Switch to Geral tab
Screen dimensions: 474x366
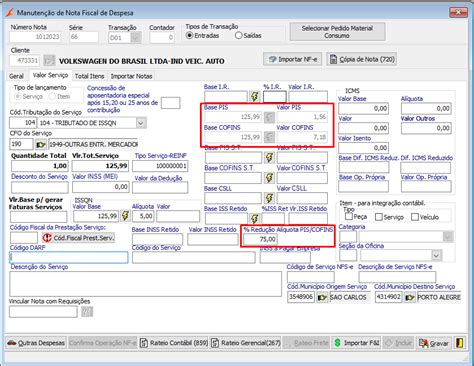pos(17,76)
